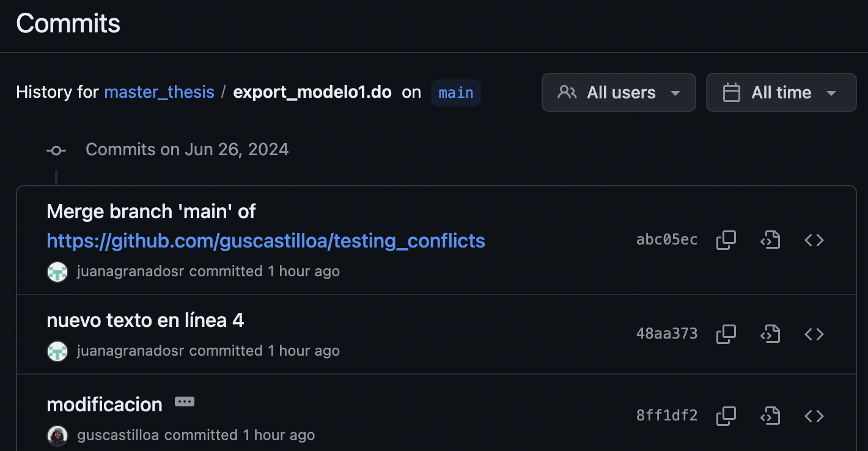Open the master_thesis repository link

click(159, 92)
